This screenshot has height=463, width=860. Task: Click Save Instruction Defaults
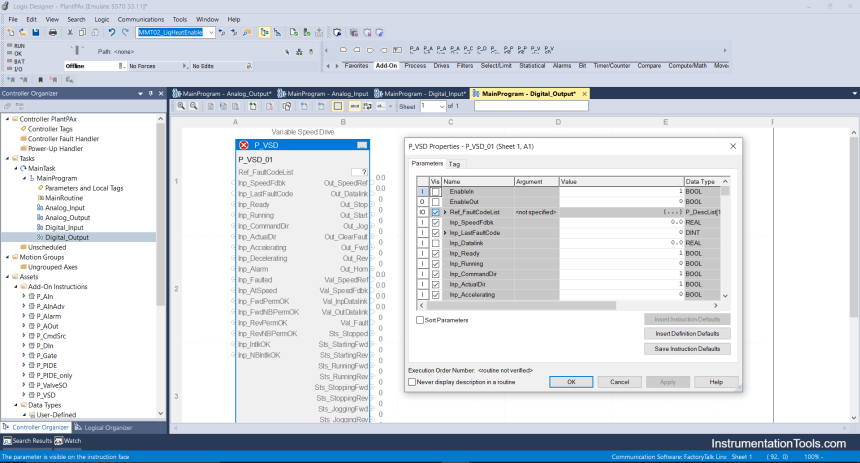coord(687,349)
